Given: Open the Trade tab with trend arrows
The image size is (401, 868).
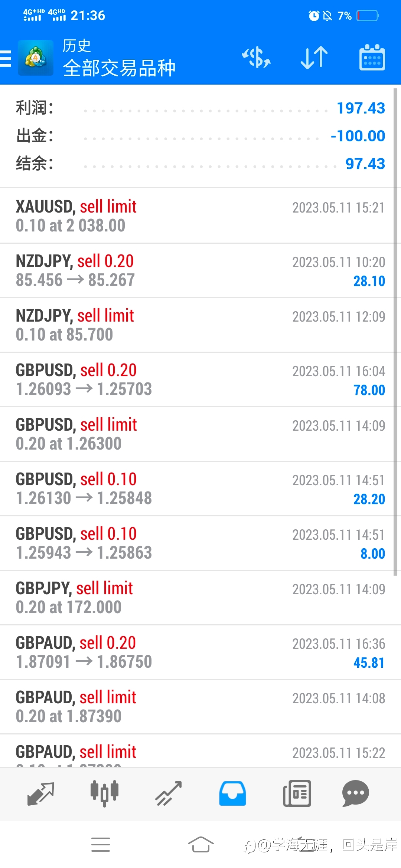Looking at the screenshot, I should tap(169, 793).
